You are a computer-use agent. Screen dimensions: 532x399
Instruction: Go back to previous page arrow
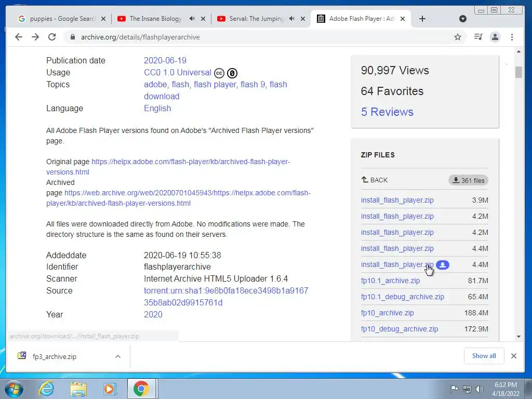(19, 37)
